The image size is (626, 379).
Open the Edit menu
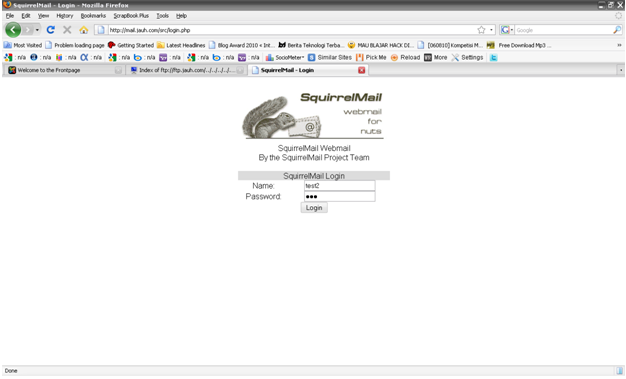click(x=26, y=16)
